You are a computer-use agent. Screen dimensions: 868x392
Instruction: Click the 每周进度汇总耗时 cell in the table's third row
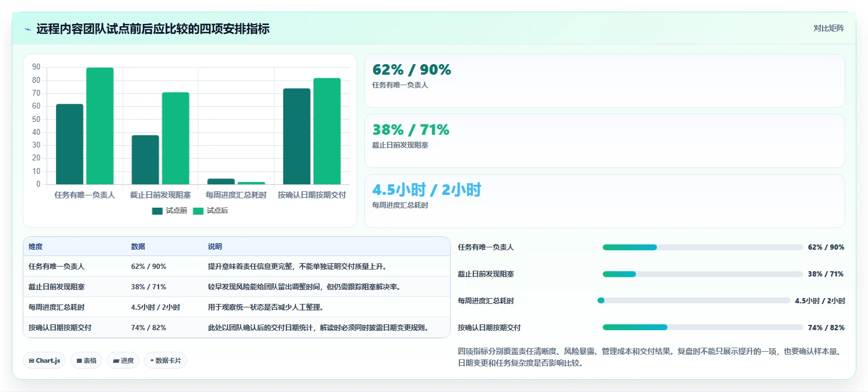[57, 307]
